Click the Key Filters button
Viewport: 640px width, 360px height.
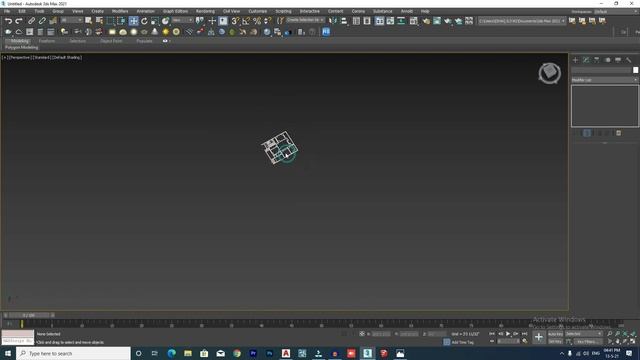point(588,341)
